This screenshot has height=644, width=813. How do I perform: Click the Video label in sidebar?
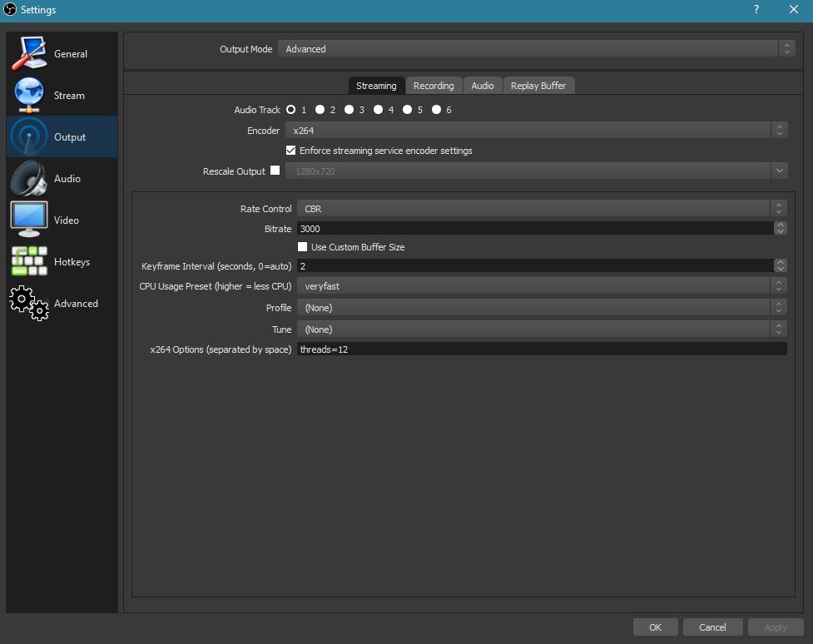click(67, 220)
